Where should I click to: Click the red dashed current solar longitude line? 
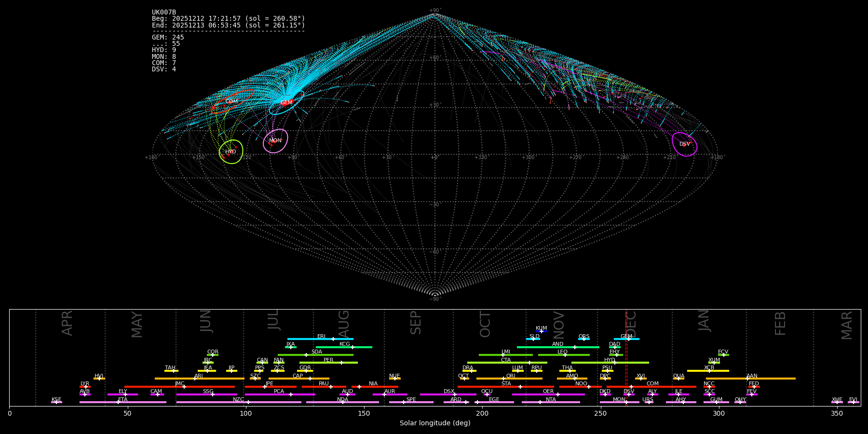[x=626, y=357]
